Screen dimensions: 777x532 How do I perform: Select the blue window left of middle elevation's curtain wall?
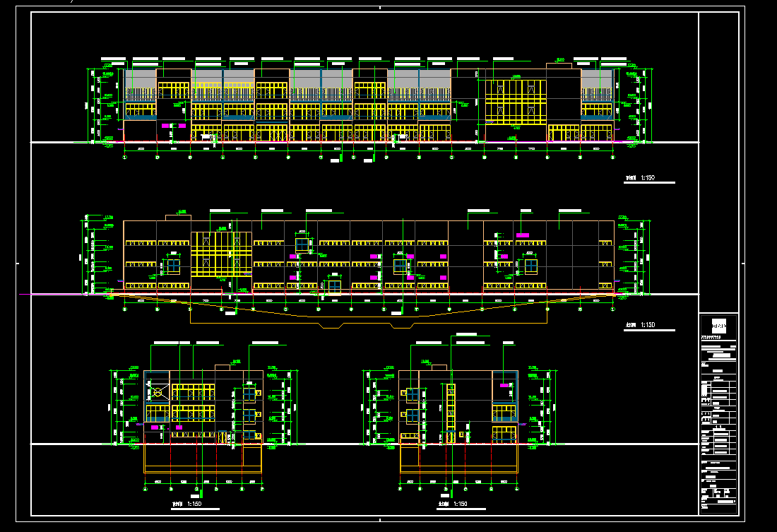[x=174, y=266]
